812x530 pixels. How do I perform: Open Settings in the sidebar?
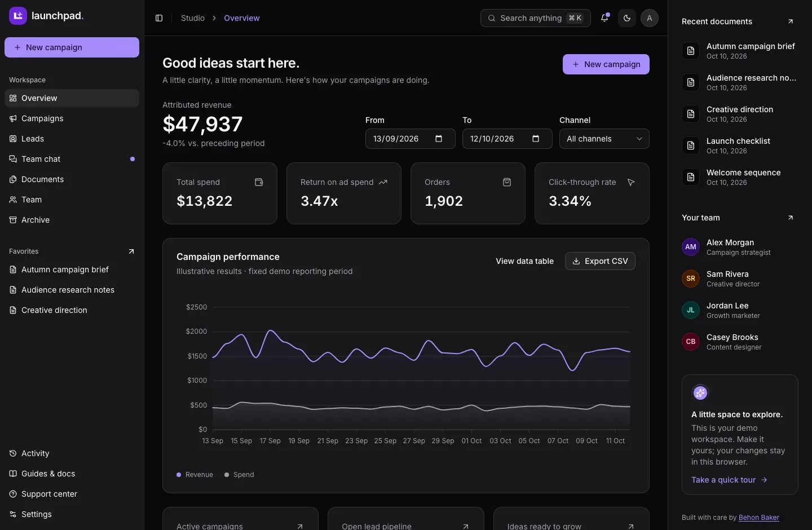[72, 514]
